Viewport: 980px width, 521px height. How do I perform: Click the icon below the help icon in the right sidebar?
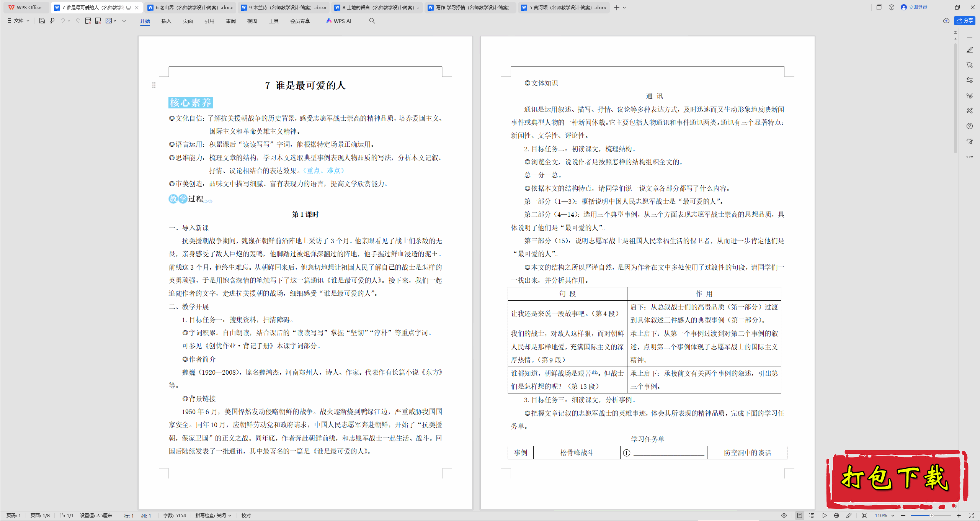tap(970, 141)
